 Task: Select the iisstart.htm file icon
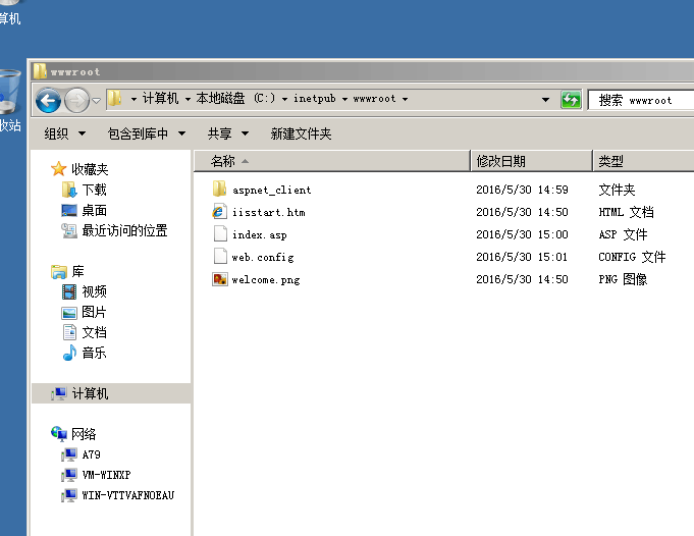pyautogui.click(x=220, y=212)
